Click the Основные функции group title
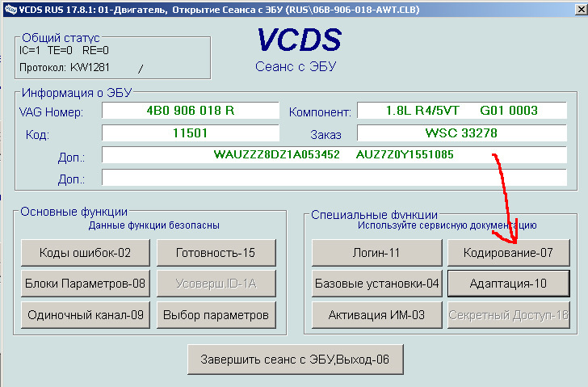Viewport: 588px width, 387px height. (73, 212)
